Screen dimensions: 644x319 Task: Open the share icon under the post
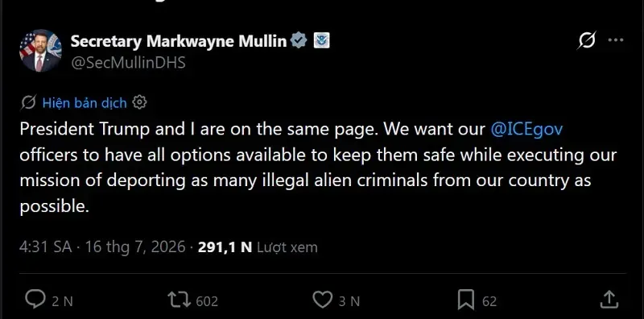pyautogui.click(x=609, y=300)
